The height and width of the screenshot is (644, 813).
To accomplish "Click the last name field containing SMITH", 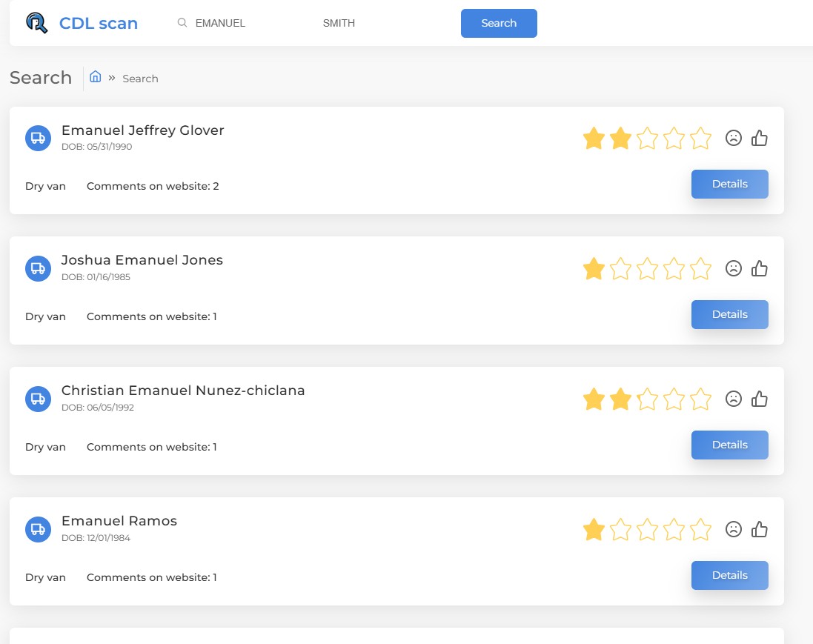I will point(371,23).
